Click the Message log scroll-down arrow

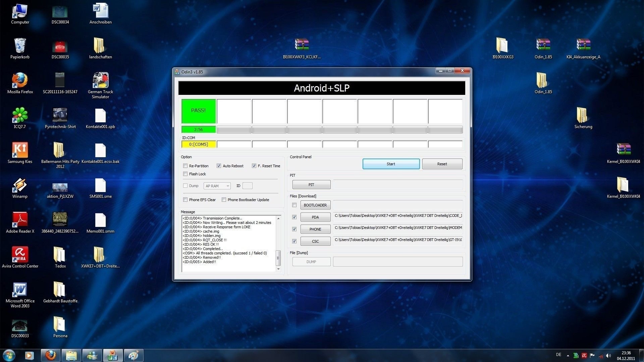[278, 269]
